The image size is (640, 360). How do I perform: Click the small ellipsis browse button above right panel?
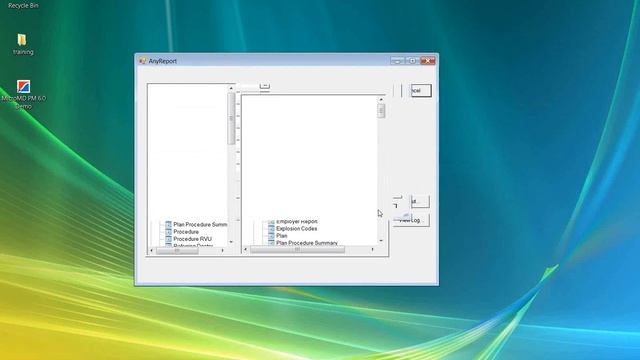click(265, 86)
